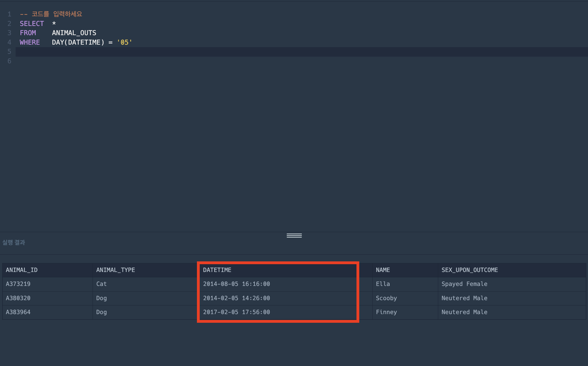Click the Scooby name cell
Viewport: 588px width, 366px height.
click(x=386, y=298)
